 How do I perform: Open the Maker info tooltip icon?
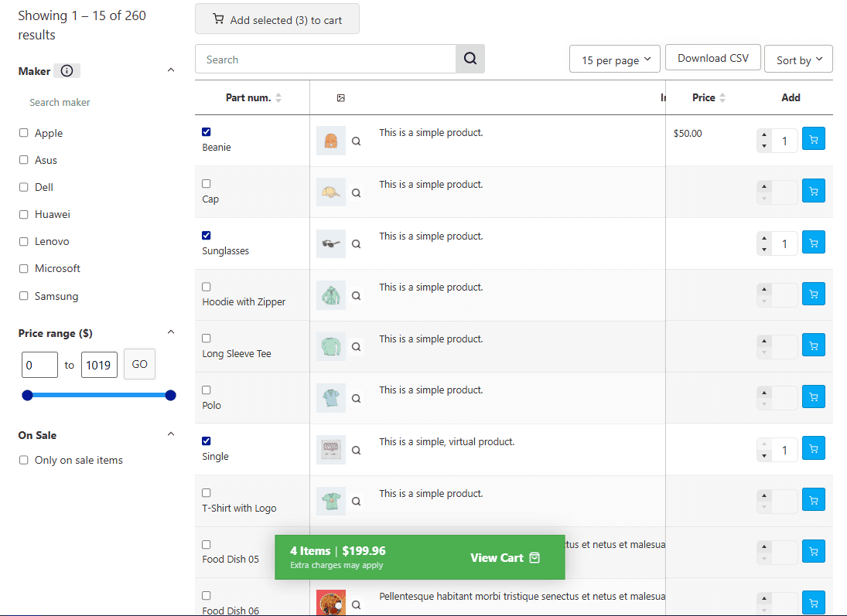[x=67, y=71]
